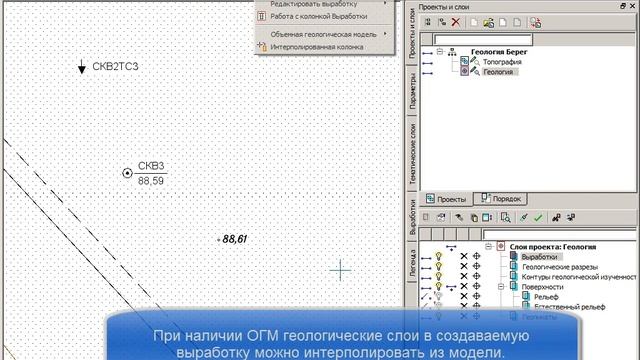Viewport: 640px width, 360px height.
Task: Click the black linked-nodes icon after green checkmark
Action: pos(556,218)
